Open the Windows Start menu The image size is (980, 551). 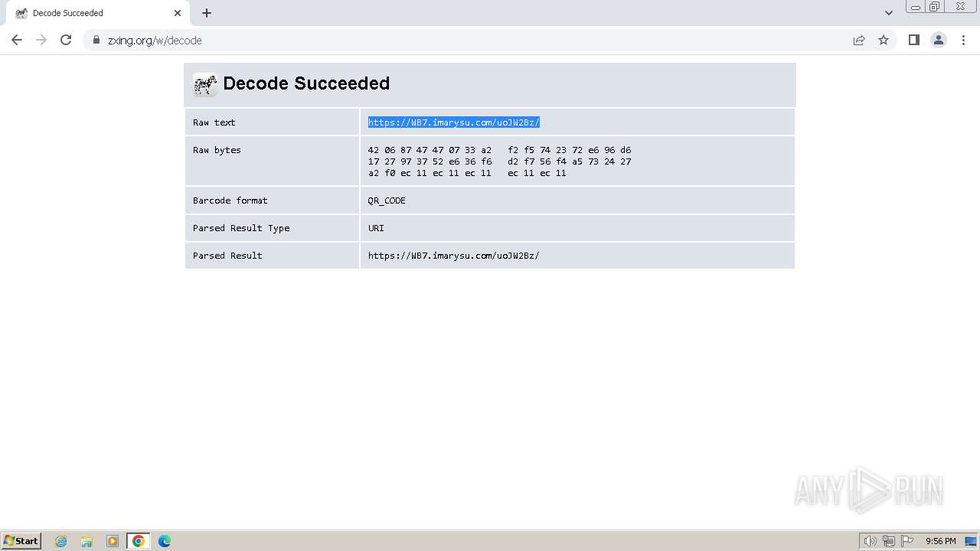click(21, 540)
